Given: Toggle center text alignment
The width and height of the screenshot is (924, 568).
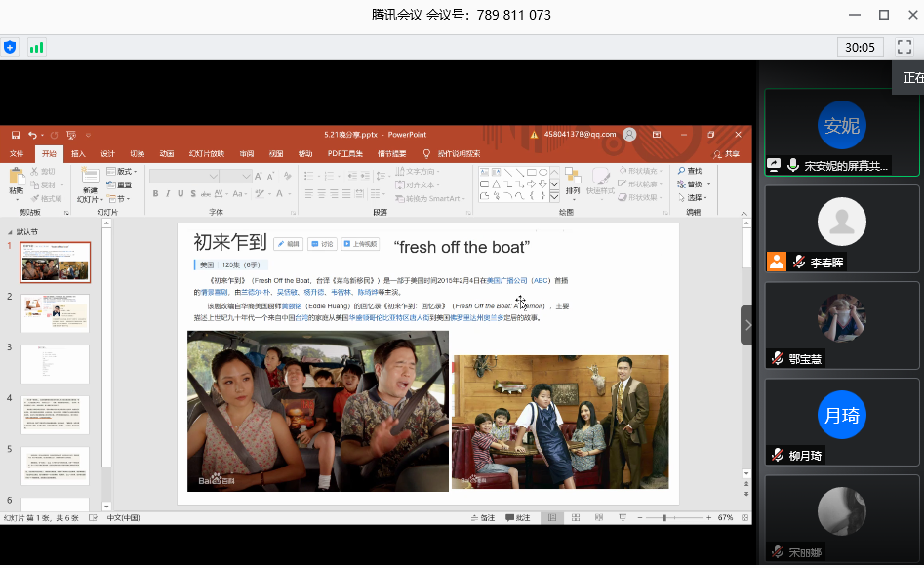Looking at the screenshot, I should click(x=322, y=194).
